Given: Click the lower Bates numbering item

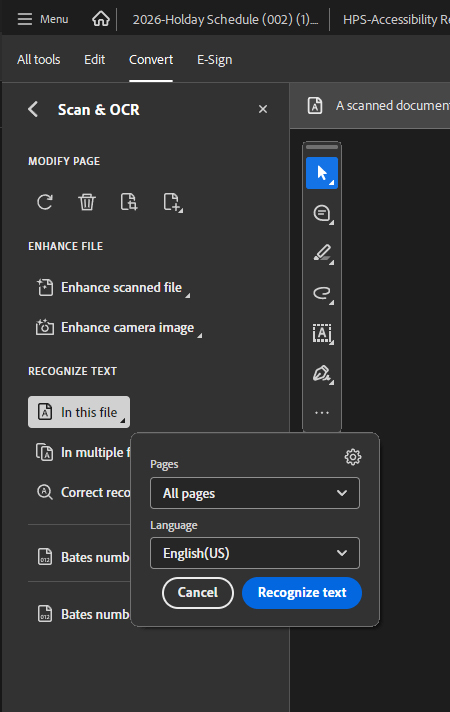Looking at the screenshot, I should point(83,614).
